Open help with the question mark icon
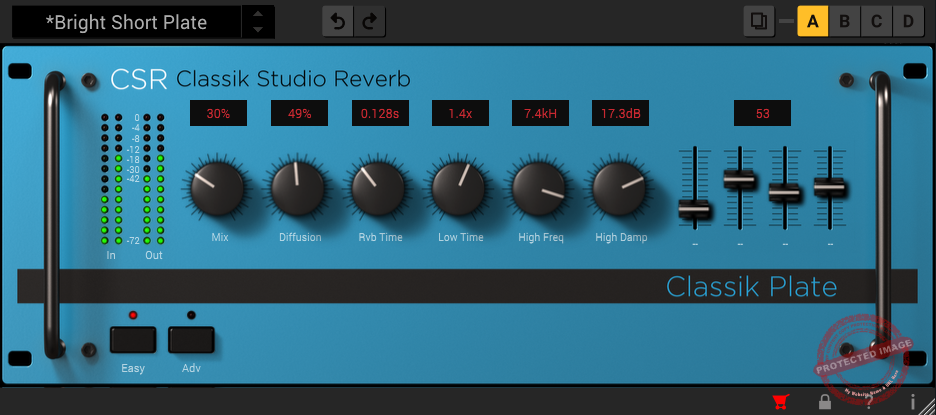The image size is (936, 415). pyautogui.click(x=869, y=401)
